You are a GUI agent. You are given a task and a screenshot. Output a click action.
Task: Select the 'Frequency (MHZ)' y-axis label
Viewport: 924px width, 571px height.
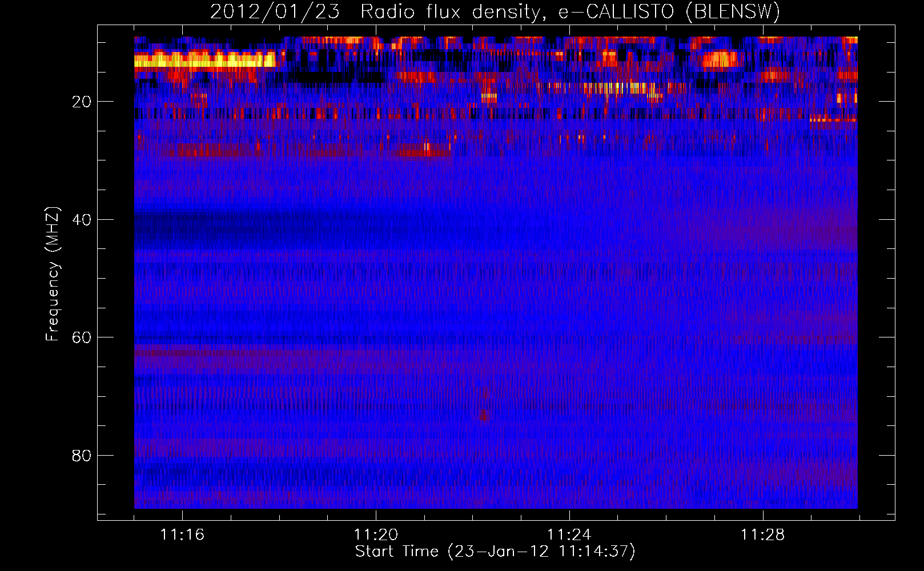53,274
